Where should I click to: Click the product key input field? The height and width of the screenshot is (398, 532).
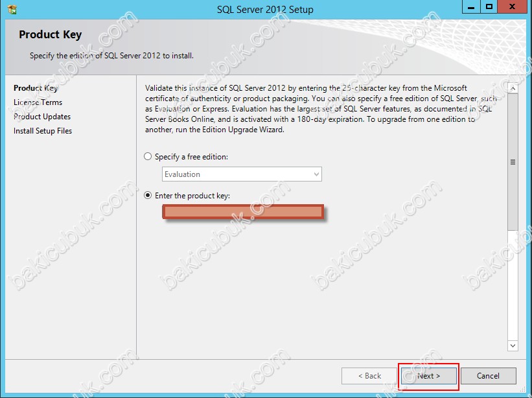243,212
